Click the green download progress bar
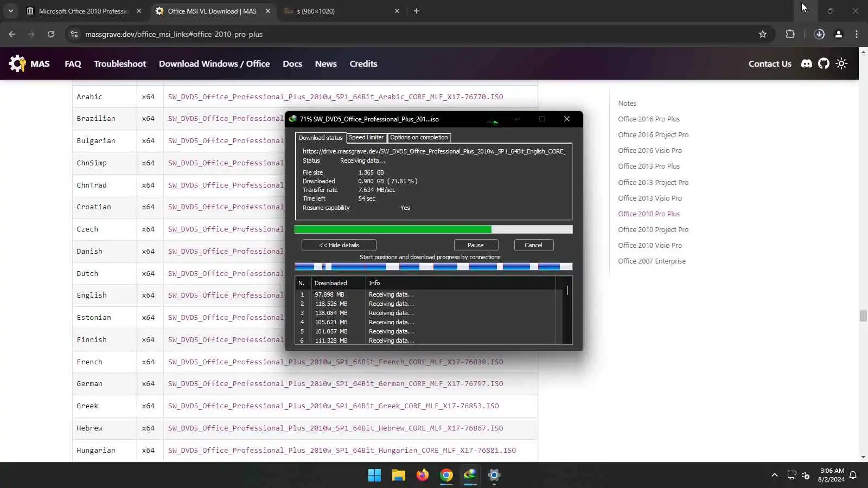868x488 pixels. [x=433, y=229]
